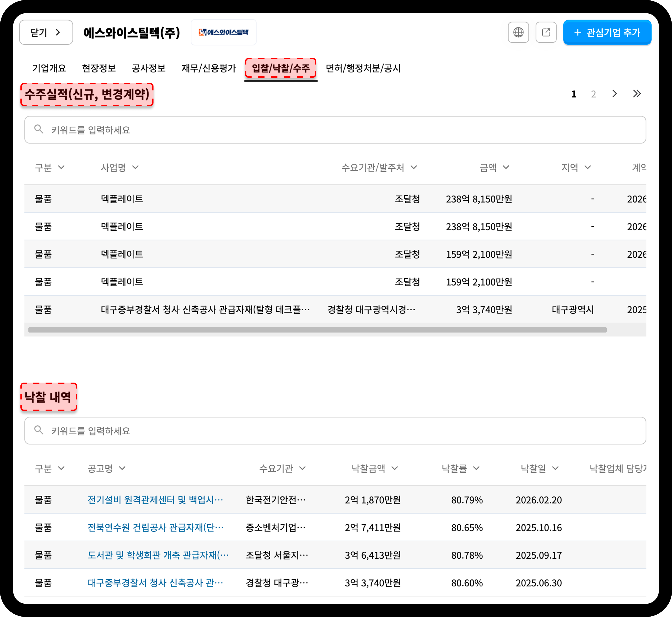Click the 3억 6,413만원 award amount
This screenshot has height=617, width=672.
click(373, 555)
